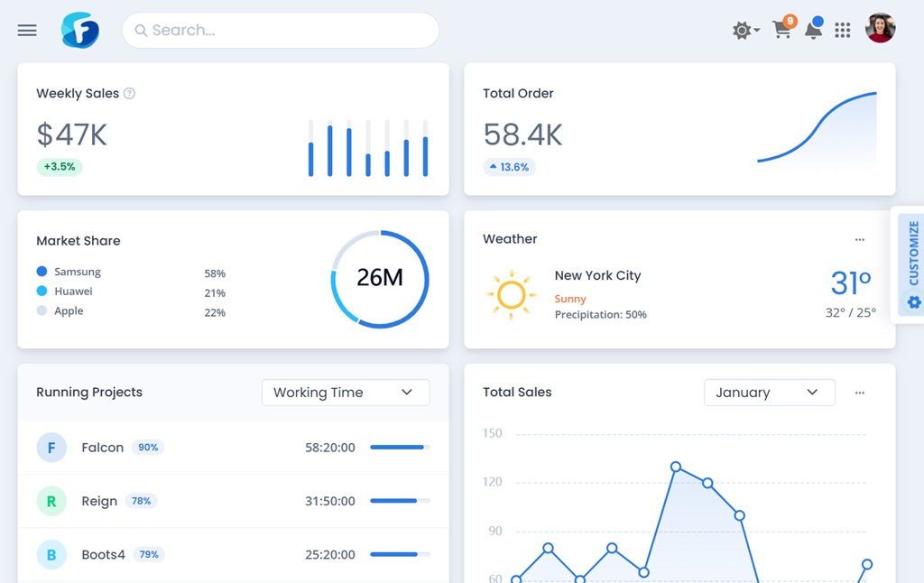Open the Customize side panel tab

coord(912,264)
